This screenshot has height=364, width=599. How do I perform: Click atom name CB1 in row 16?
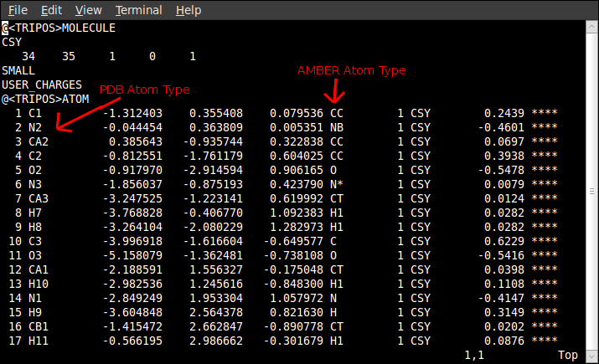coord(39,327)
